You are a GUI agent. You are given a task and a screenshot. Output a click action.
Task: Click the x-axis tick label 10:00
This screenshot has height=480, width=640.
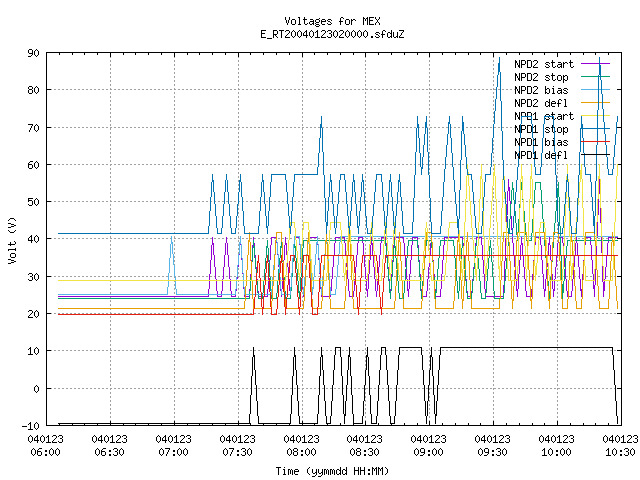(x=556, y=452)
